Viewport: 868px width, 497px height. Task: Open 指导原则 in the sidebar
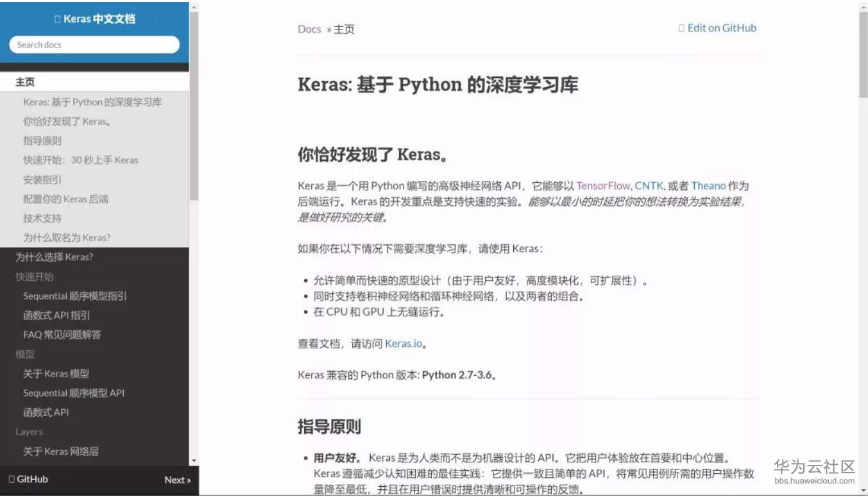point(42,140)
